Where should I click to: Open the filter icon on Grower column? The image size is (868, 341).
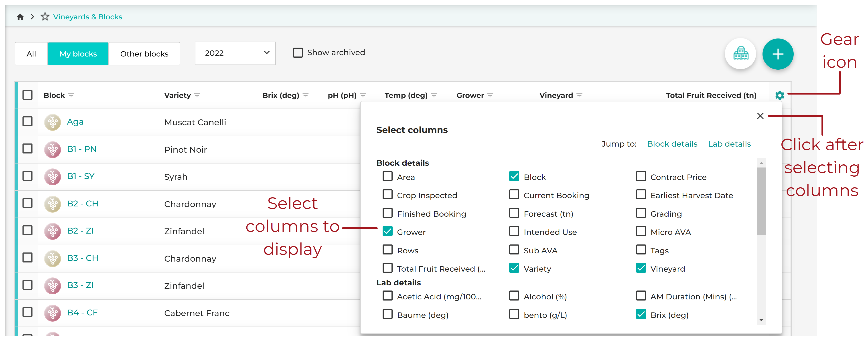click(x=491, y=95)
